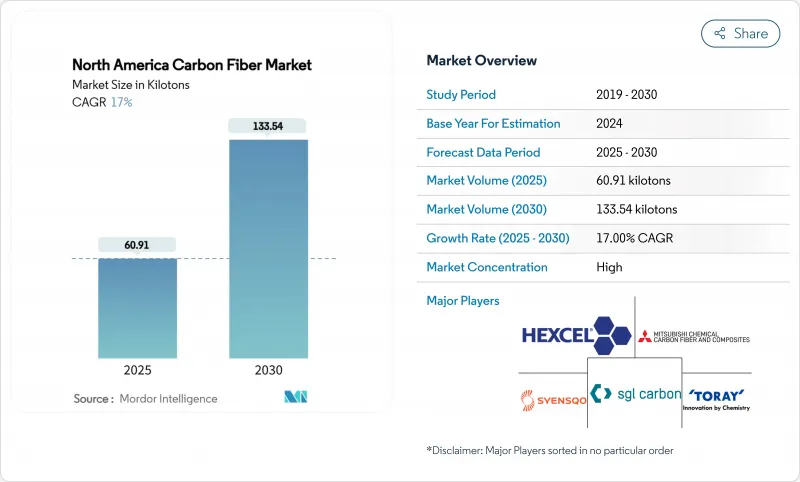This screenshot has width=800, height=482.
Task: Click the Toray logo
Action: pyautogui.click(x=715, y=398)
